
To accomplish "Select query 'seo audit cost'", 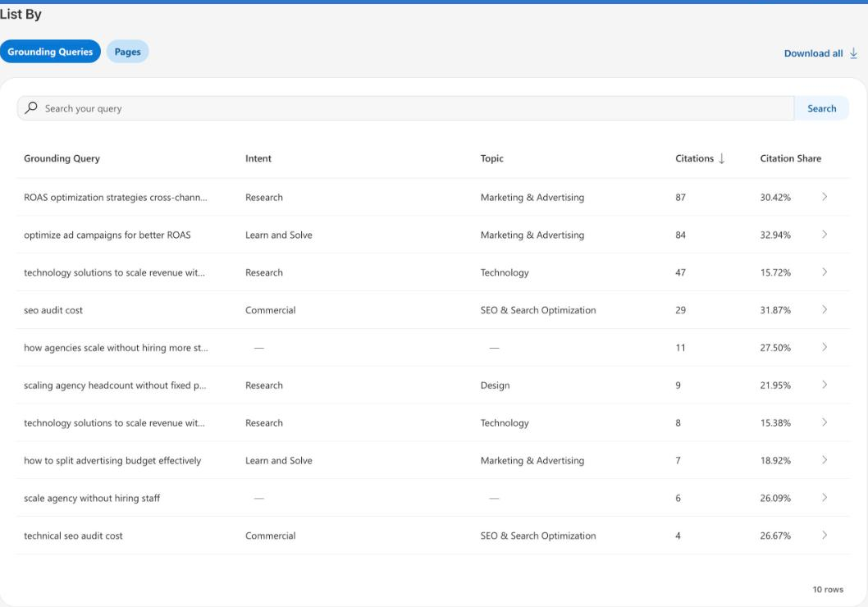I will point(53,310).
